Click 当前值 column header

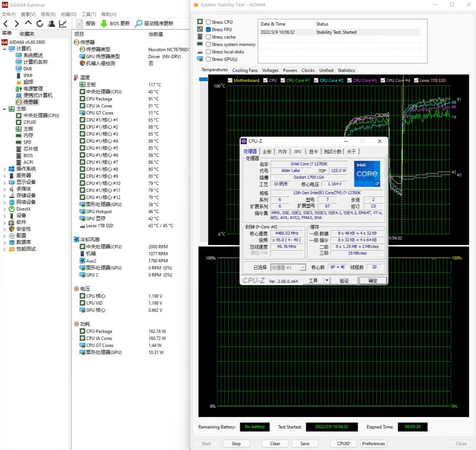click(x=156, y=34)
